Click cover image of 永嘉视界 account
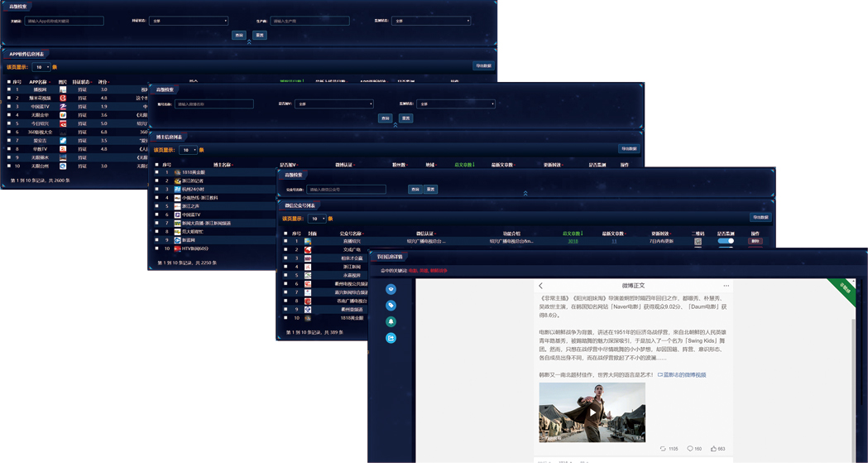This screenshot has width=868, height=463. (308, 275)
